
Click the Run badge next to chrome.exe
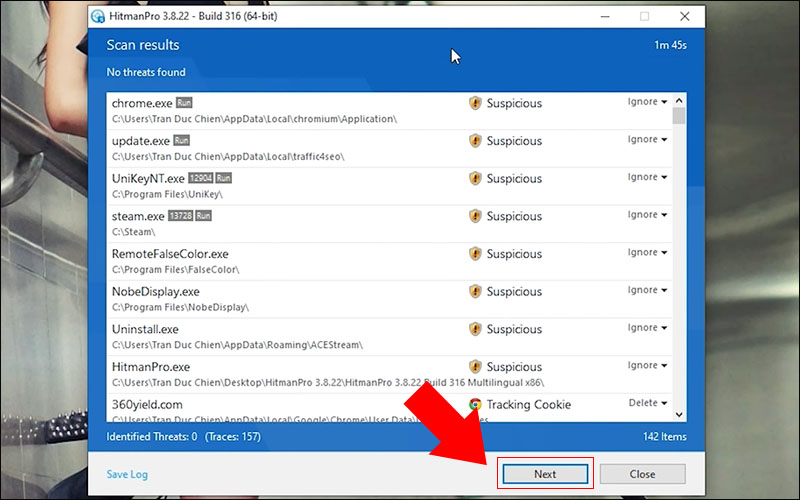click(184, 103)
